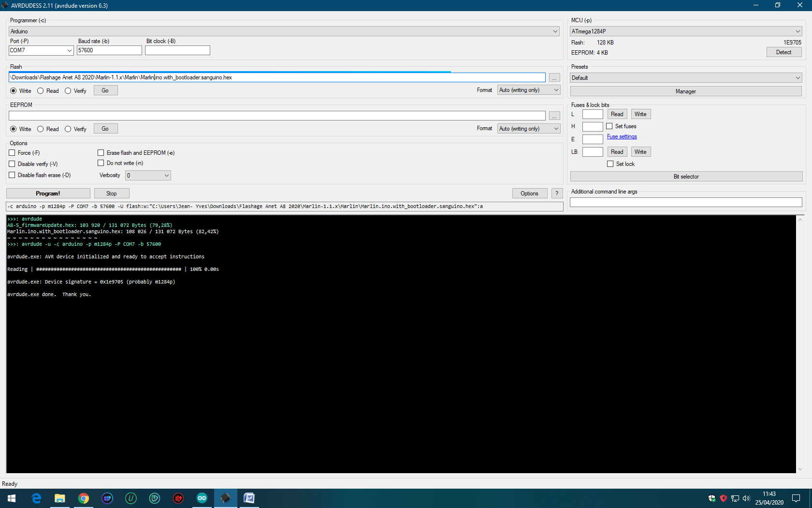
Task: Browse for a Flash hex file
Action: pyautogui.click(x=554, y=78)
